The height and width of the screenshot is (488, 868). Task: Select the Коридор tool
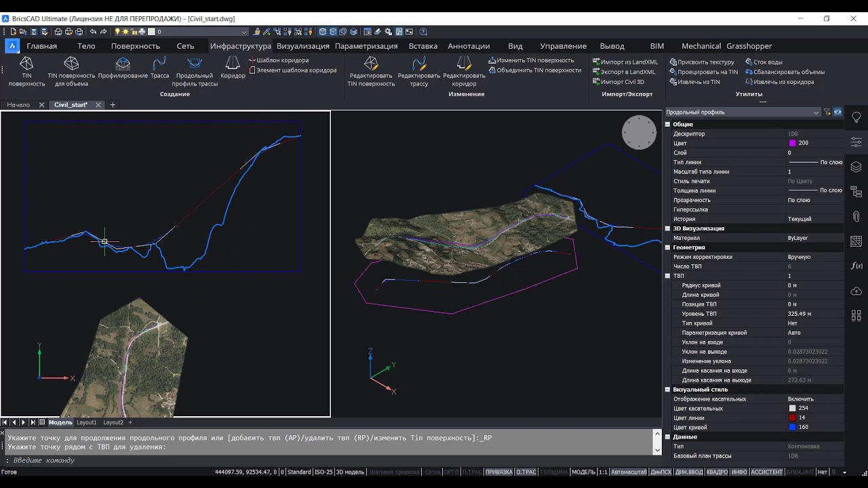pyautogui.click(x=233, y=68)
